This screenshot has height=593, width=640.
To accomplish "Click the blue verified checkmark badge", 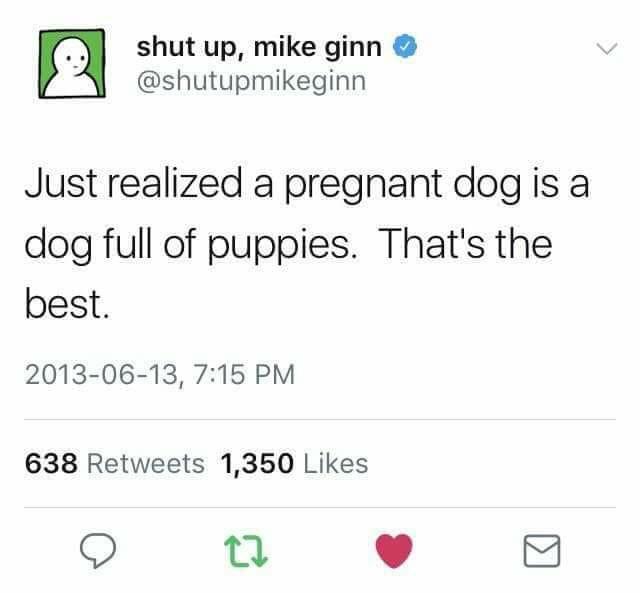I will coord(404,46).
